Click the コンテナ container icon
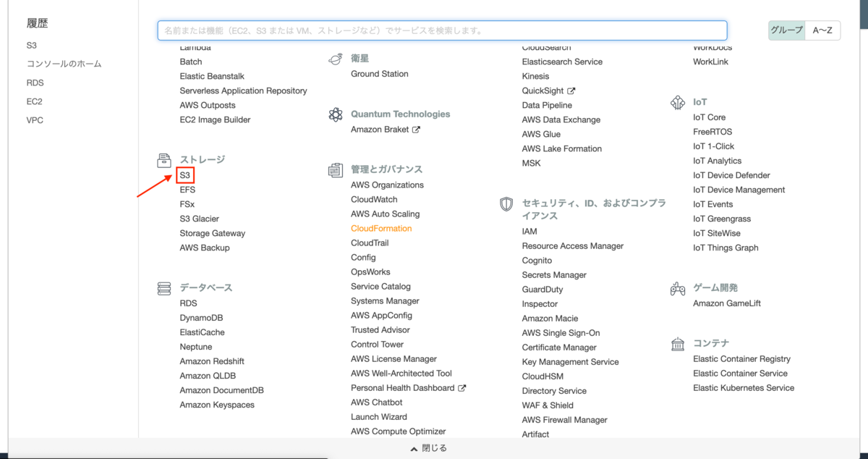The height and width of the screenshot is (459, 868). pos(677,343)
